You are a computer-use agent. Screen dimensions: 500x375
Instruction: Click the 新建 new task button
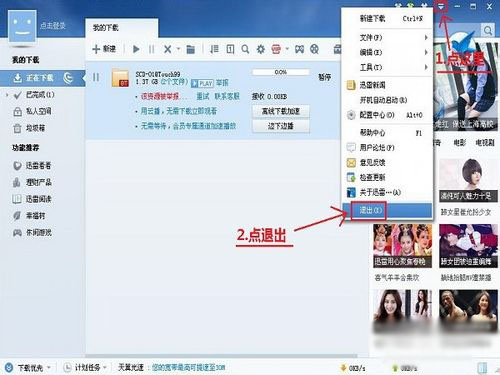pos(104,49)
